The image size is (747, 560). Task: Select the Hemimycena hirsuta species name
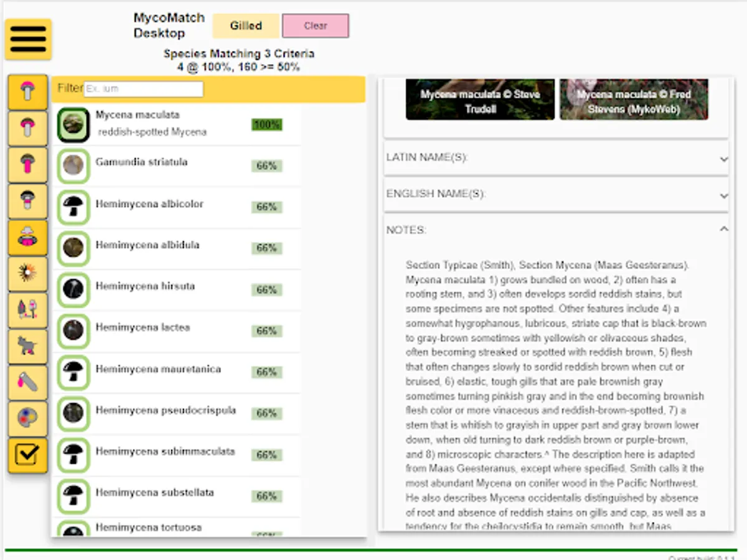click(x=145, y=286)
